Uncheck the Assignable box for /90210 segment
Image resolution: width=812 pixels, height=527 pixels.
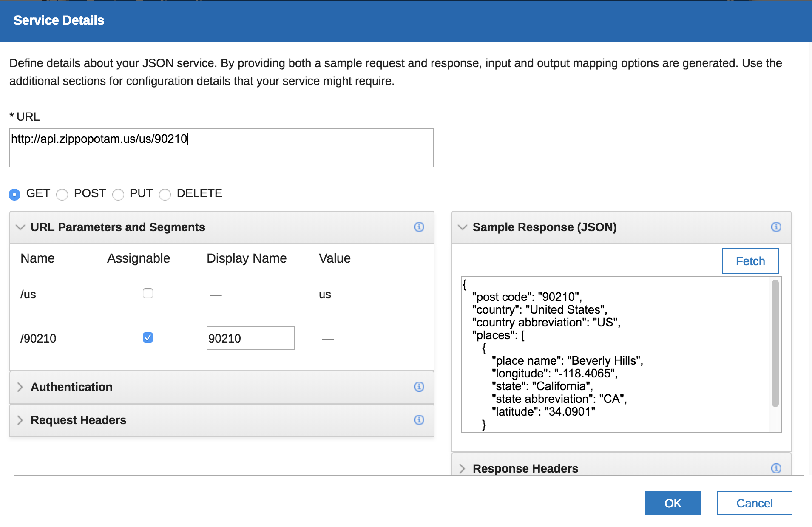pyautogui.click(x=148, y=337)
